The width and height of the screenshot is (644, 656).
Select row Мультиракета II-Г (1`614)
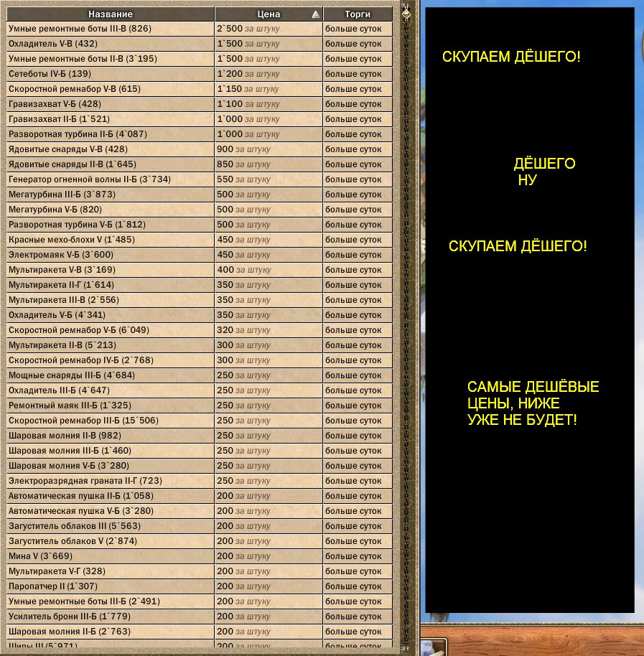pyautogui.click(x=200, y=285)
